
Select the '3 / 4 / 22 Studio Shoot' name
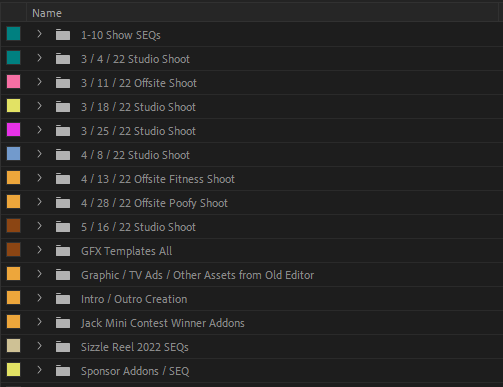[x=135, y=59]
